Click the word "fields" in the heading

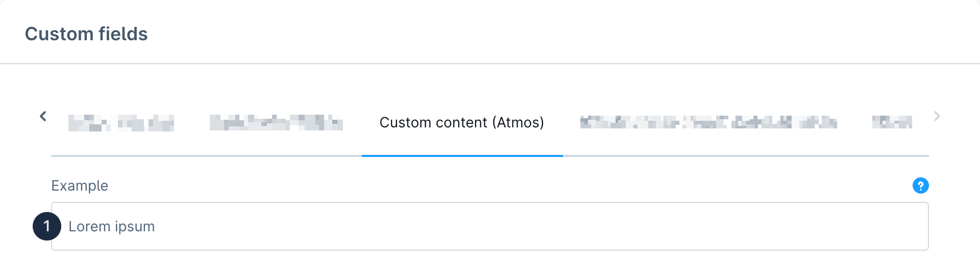point(123,34)
